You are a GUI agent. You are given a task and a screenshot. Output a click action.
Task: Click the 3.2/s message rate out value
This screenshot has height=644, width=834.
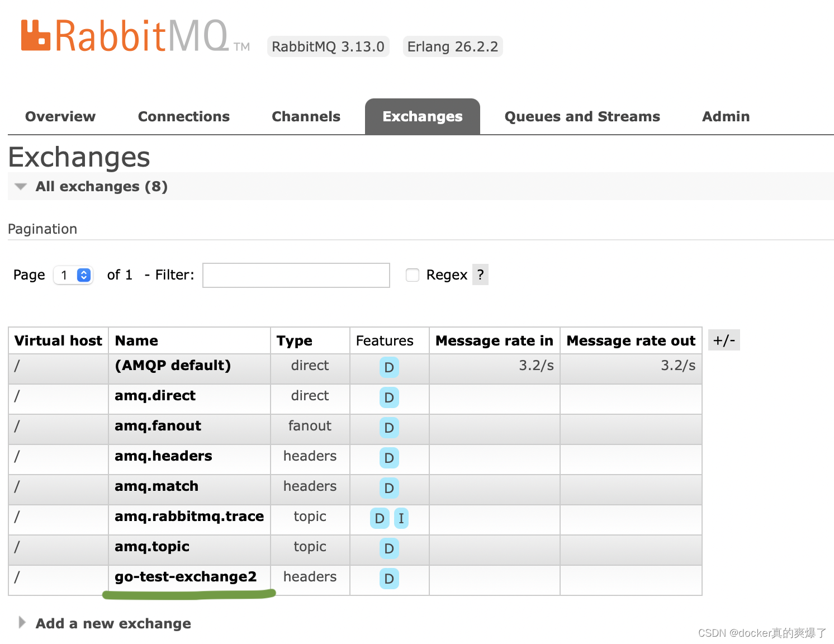(x=678, y=365)
